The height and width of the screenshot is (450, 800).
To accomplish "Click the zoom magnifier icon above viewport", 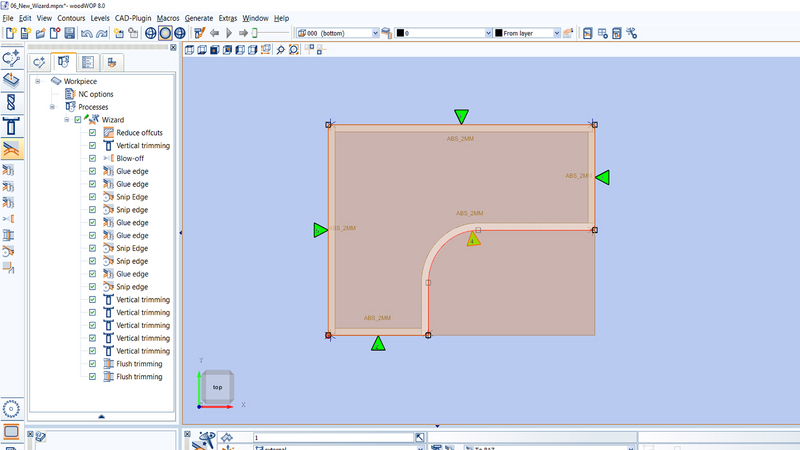I will click(x=280, y=49).
